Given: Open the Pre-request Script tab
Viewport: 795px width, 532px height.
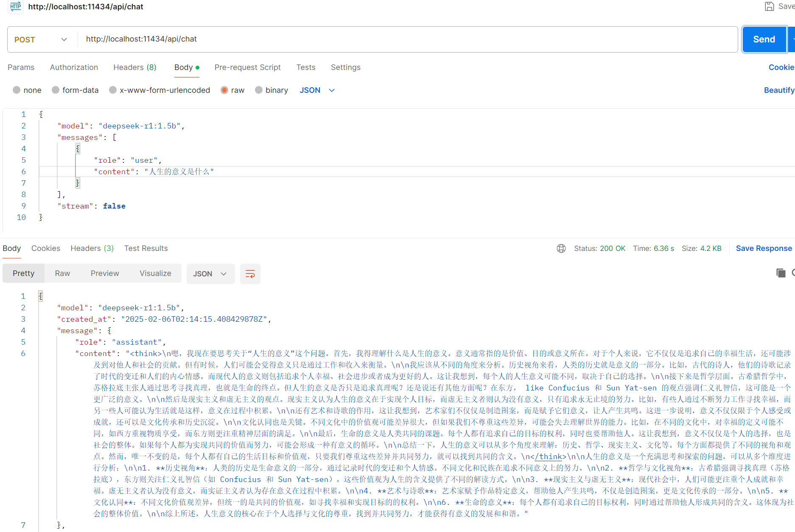Looking at the screenshot, I should point(248,67).
